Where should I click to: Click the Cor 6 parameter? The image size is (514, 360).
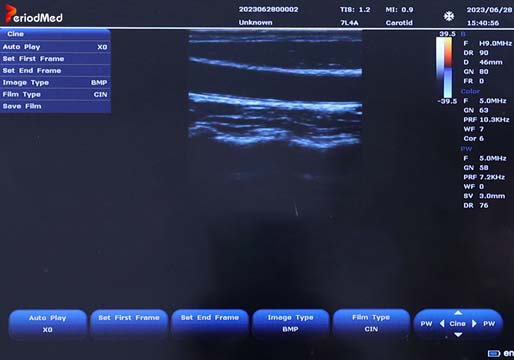[x=474, y=139]
